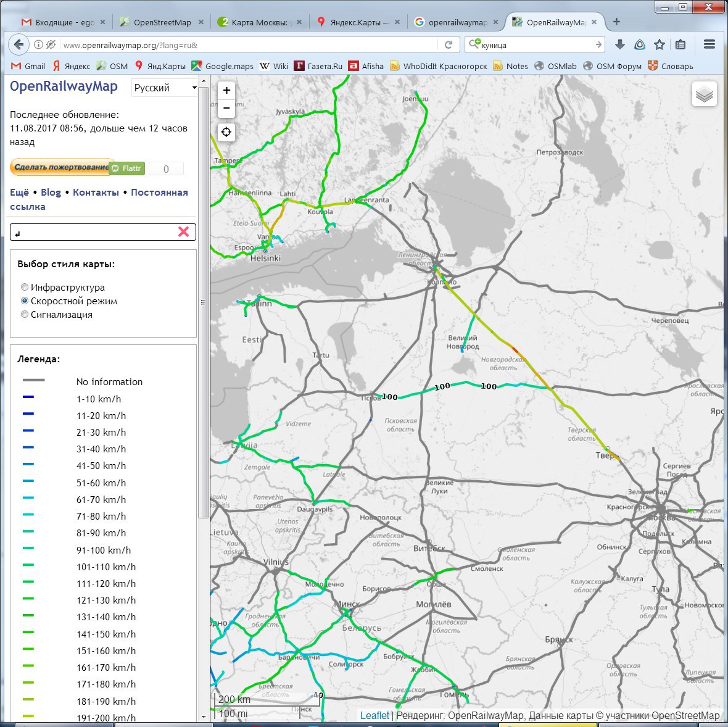Open the Afisha bookmark

pos(366,66)
